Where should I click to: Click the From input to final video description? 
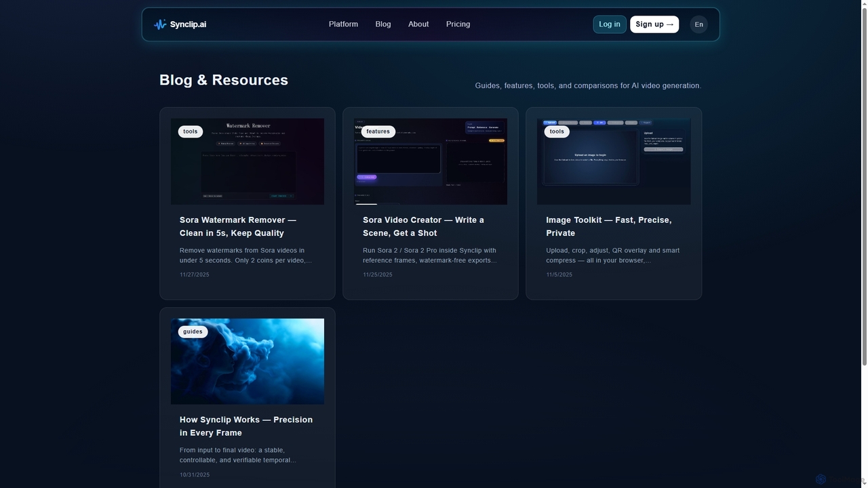pos(238,455)
